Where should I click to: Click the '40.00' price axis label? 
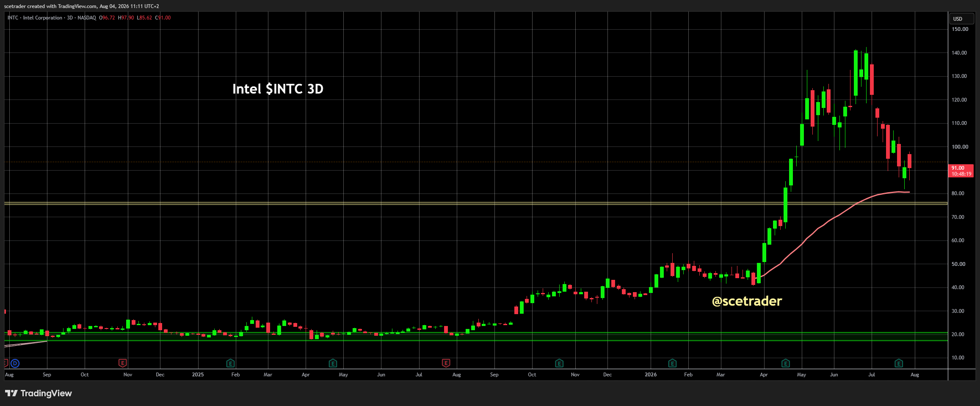pos(958,287)
